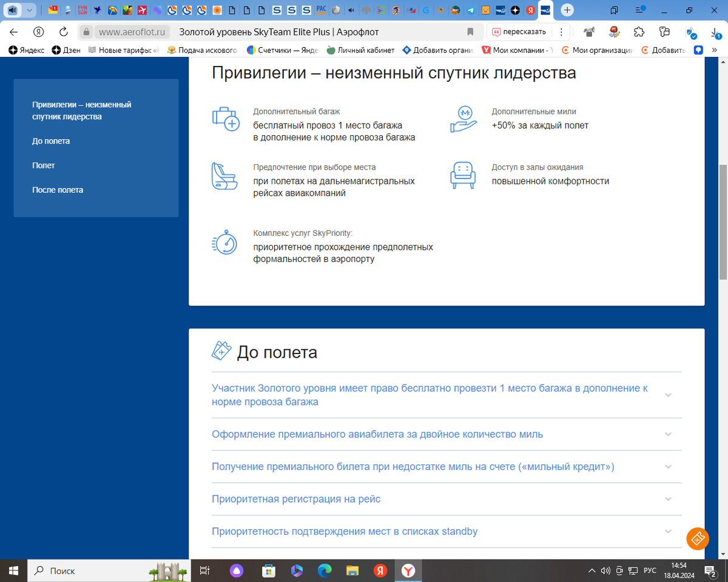
Task: Expand the free extra baggage item chevron
Action: (x=668, y=395)
